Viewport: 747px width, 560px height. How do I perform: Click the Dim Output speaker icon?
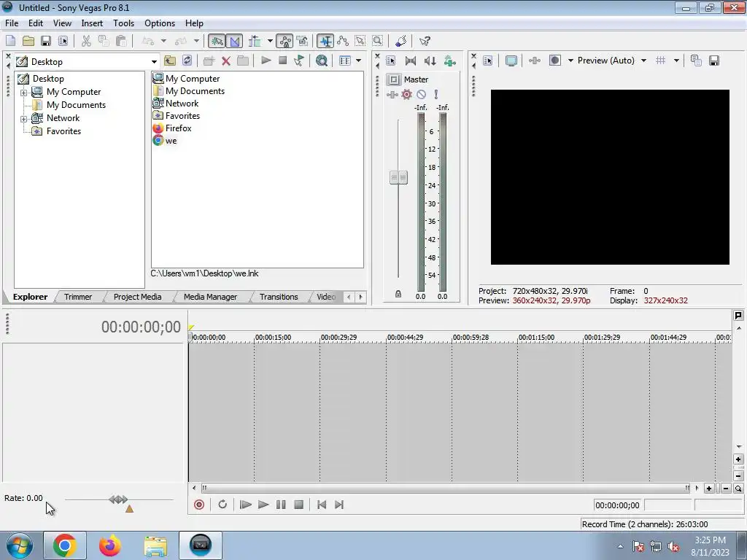pos(430,61)
